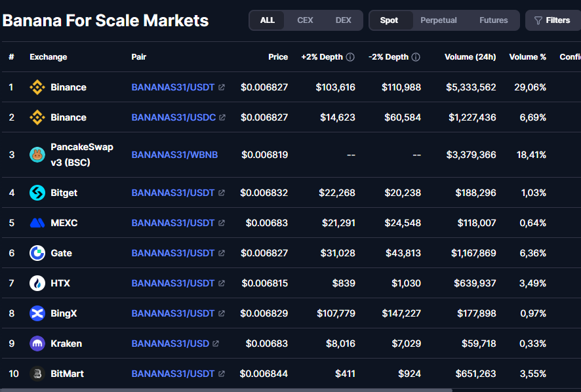This screenshot has width=581, height=392.
Task: Click the Bitget exchange logo
Action: (37, 193)
